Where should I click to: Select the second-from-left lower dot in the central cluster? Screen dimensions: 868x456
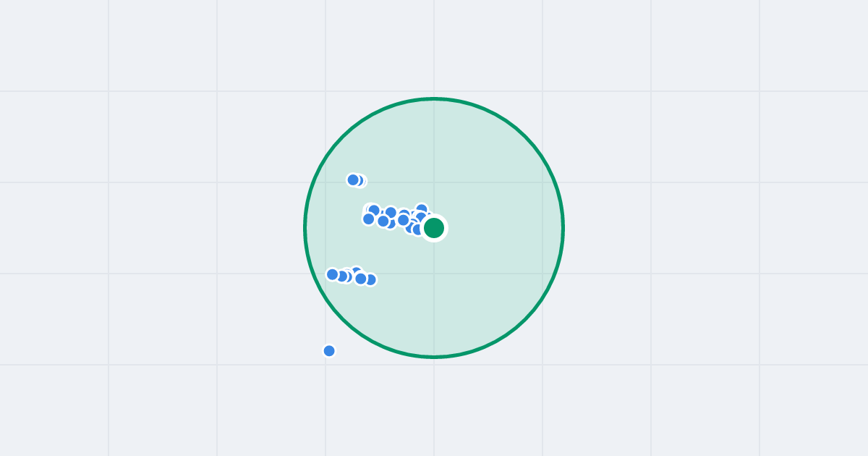point(383,221)
